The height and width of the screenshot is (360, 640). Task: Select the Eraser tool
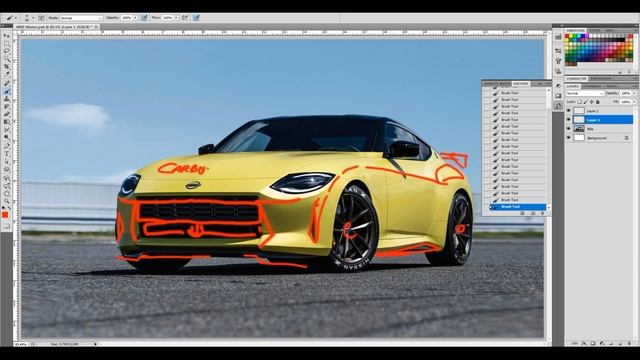(x=7, y=115)
